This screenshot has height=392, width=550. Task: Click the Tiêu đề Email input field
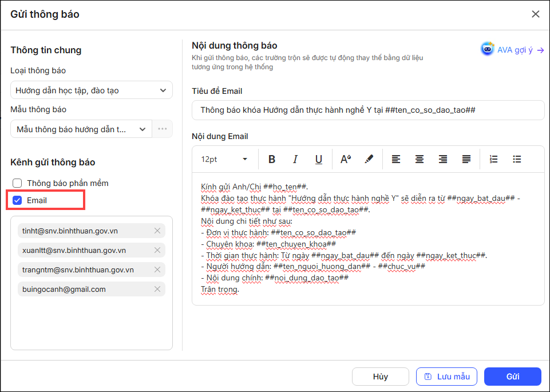coord(367,110)
